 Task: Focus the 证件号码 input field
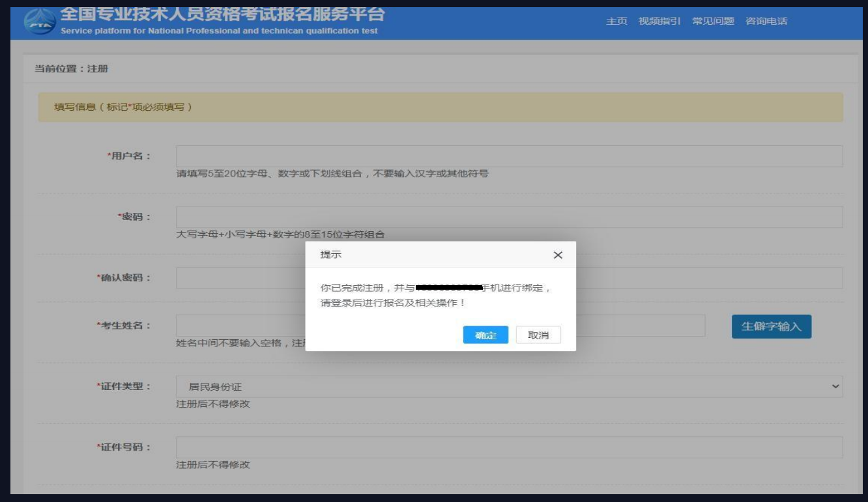point(509,447)
